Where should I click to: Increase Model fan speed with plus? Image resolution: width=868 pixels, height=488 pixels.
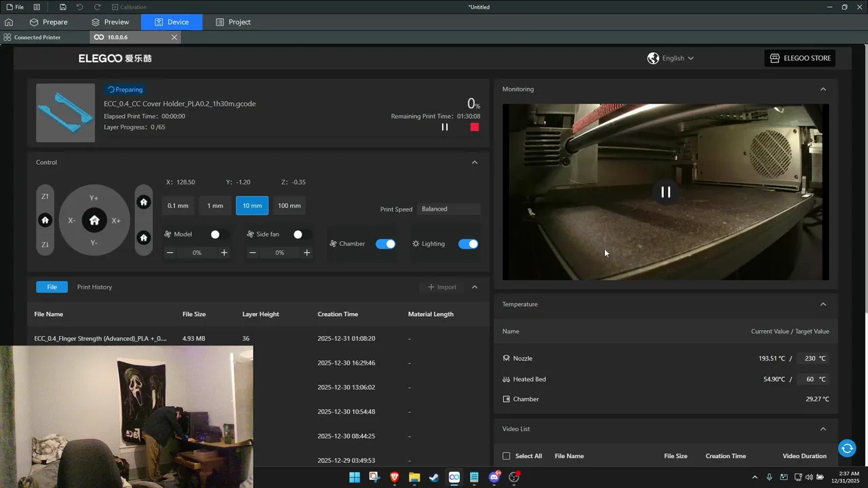[224, 253]
